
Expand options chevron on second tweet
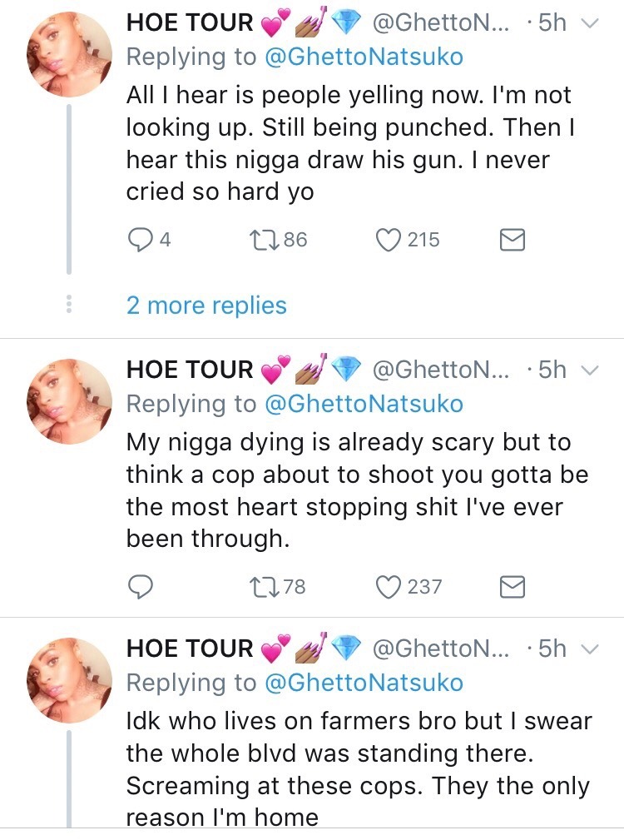(x=588, y=370)
